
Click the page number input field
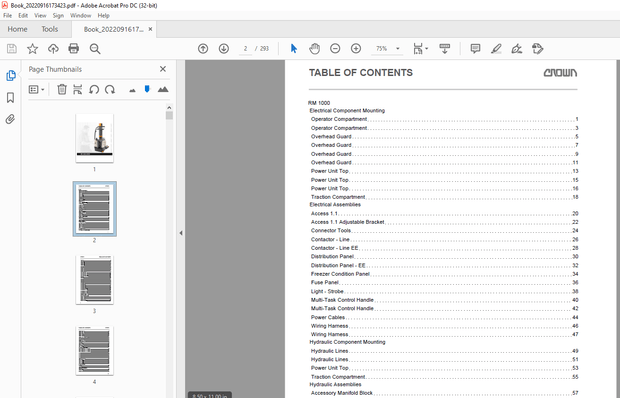(245, 49)
